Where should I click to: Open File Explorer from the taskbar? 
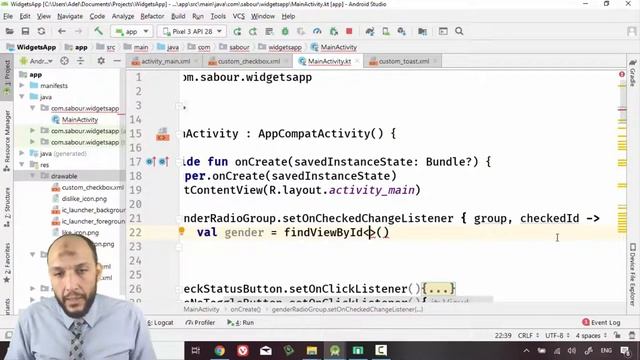click(312, 351)
